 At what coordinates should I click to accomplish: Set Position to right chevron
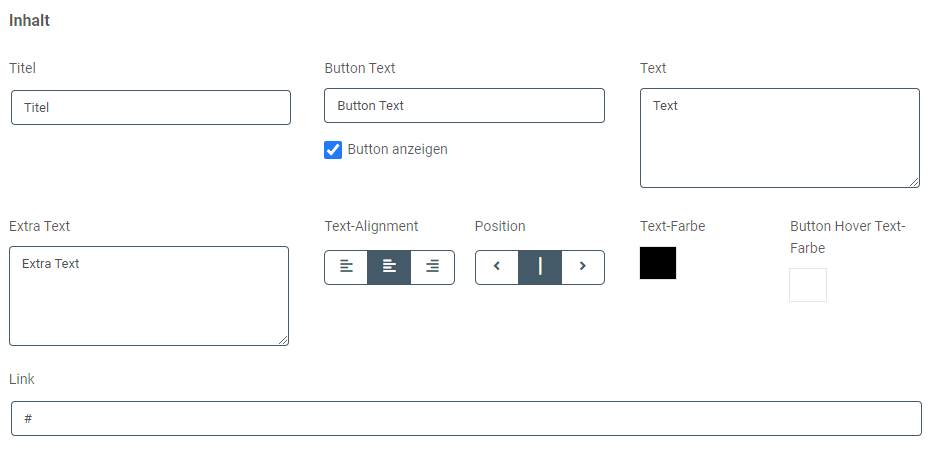583,267
